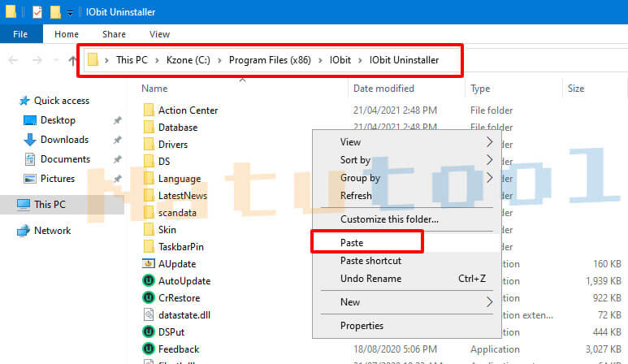628x364 pixels.
Task: Select the Feedback application icon
Action: click(149, 349)
